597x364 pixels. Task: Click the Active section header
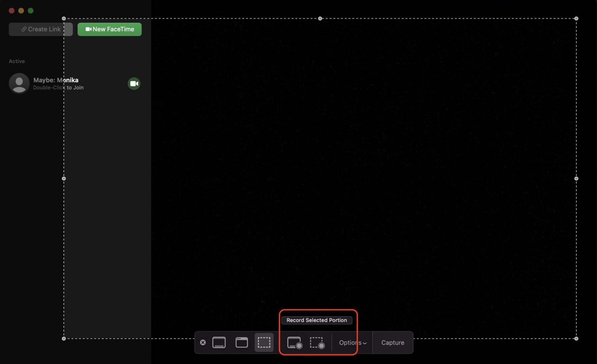(17, 61)
